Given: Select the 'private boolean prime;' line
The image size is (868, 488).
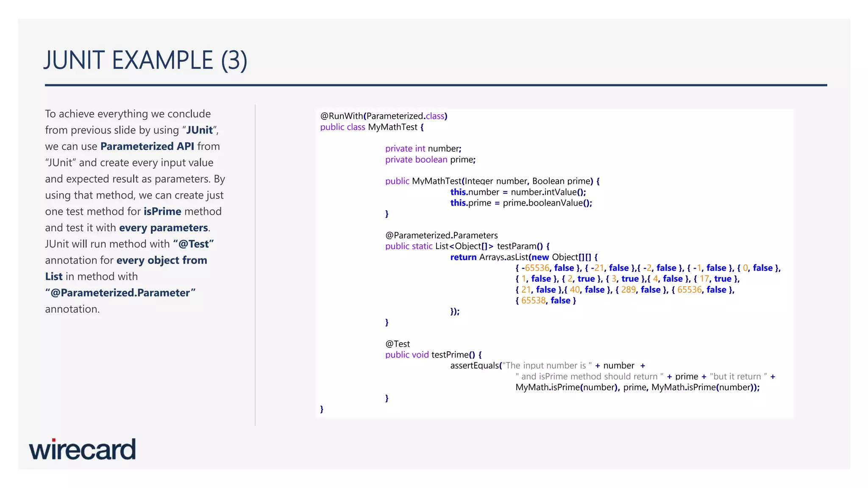Looking at the screenshot, I should click(x=430, y=160).
